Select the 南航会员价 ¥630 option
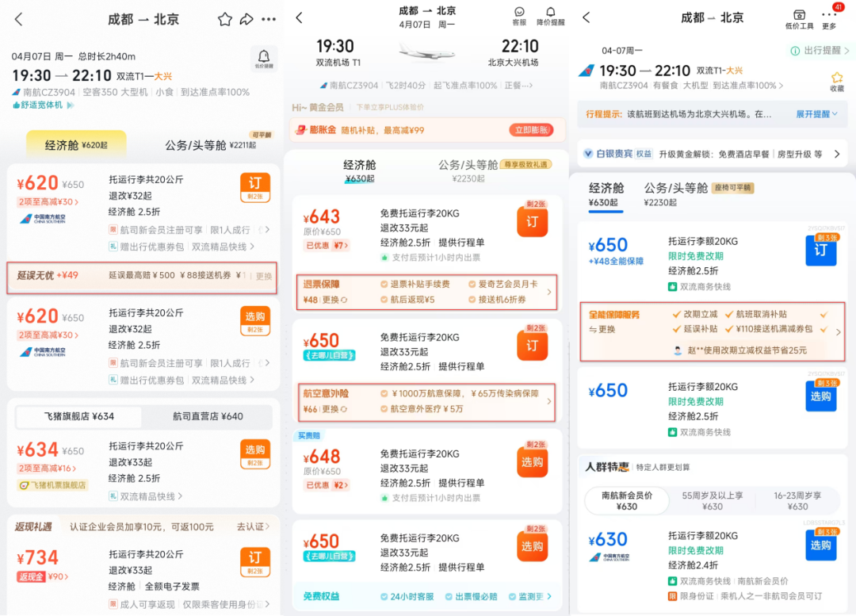 627,501
